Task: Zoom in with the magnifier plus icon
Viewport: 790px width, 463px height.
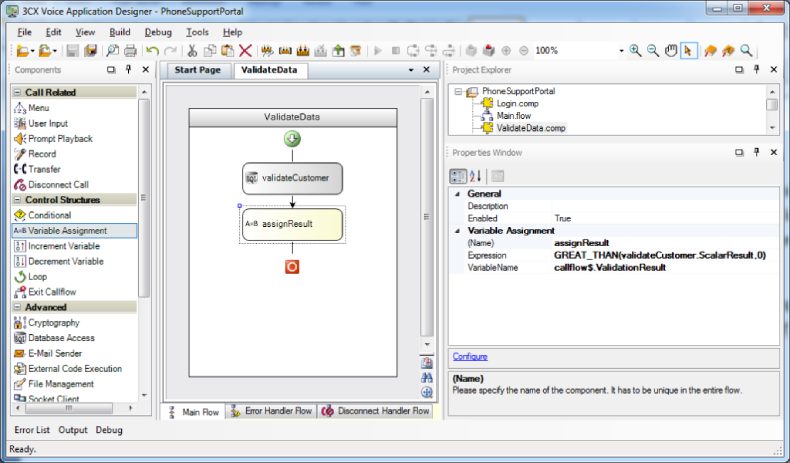Action: [635, 50]
